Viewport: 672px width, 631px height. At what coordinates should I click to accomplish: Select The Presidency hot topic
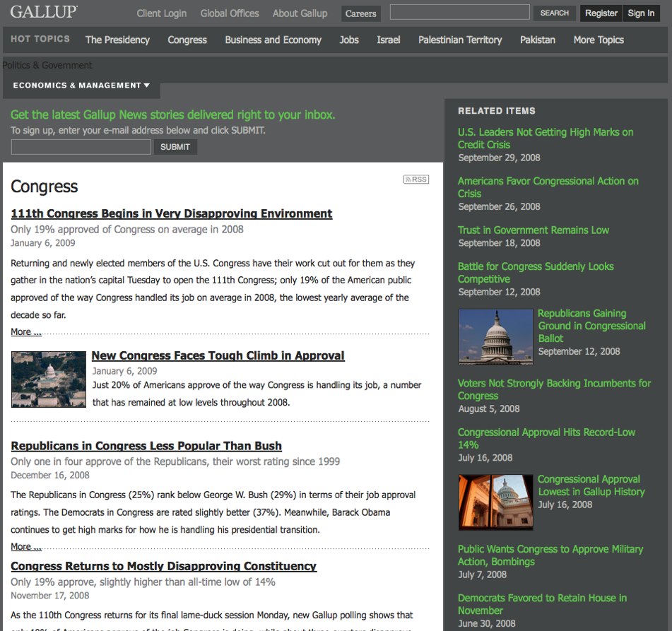click(x=117, y=40)
